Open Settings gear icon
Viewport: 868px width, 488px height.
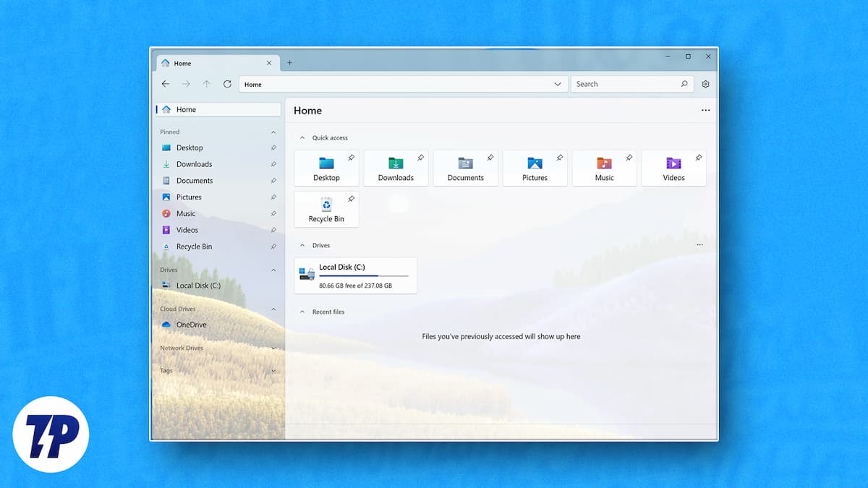(705, 84)
